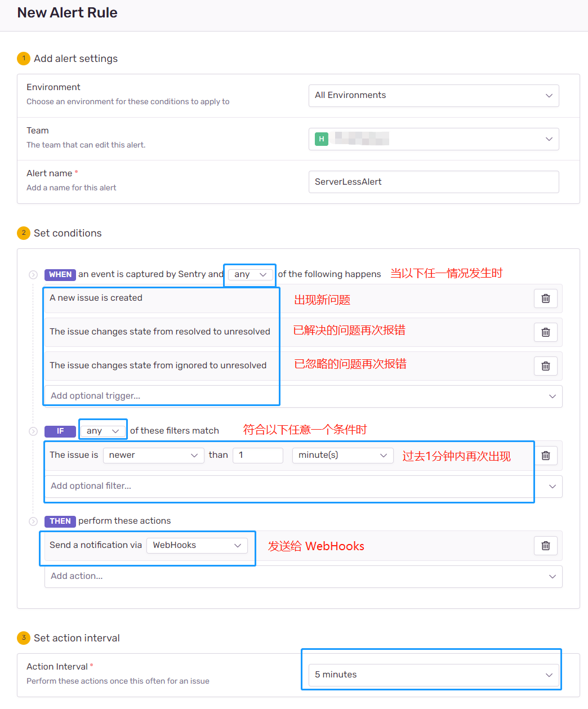Expand the 'Add optional filter' selector
Screen dimensions: 588x709
coord(303,487)
